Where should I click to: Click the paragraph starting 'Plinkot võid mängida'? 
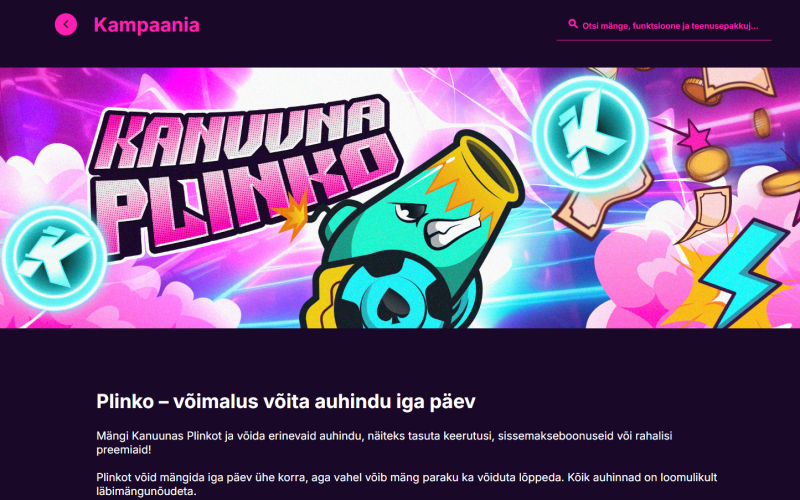coord(407,484)
